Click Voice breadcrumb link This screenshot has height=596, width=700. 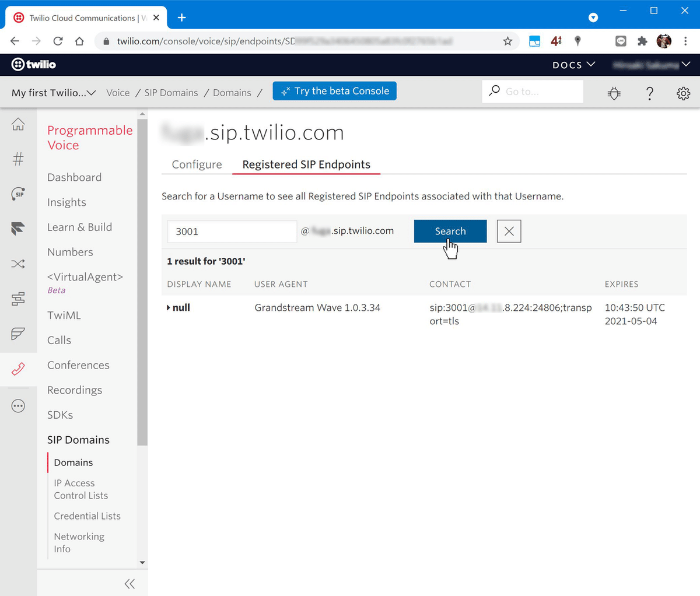[x=118, y=93]
